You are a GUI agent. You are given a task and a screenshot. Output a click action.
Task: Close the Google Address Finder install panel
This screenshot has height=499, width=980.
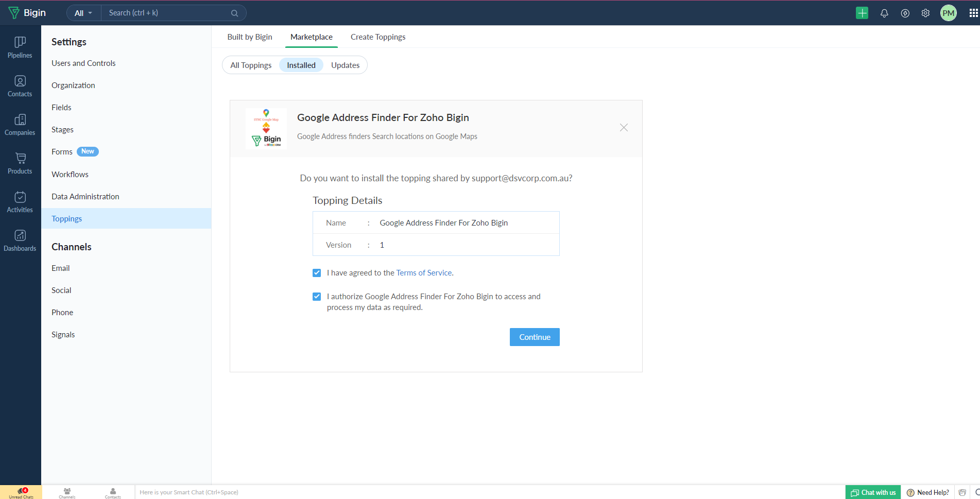(624, 128)
